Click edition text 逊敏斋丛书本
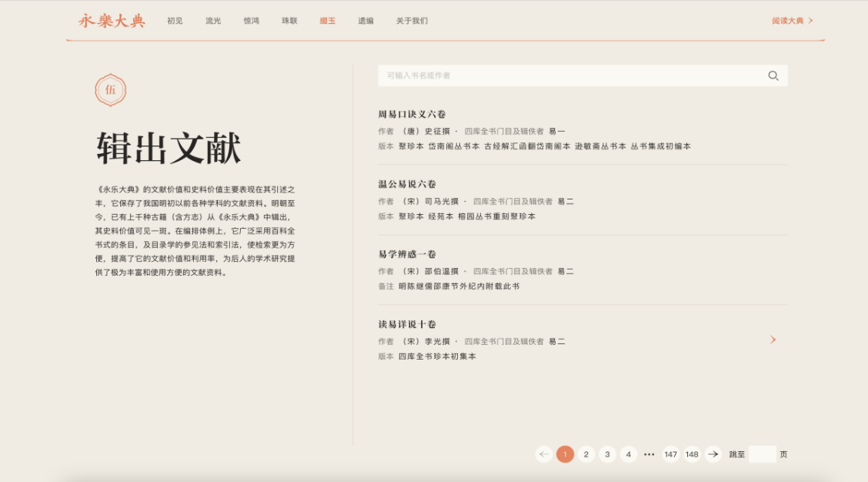This screenshot has height=482, width=868. coord(600,146)
